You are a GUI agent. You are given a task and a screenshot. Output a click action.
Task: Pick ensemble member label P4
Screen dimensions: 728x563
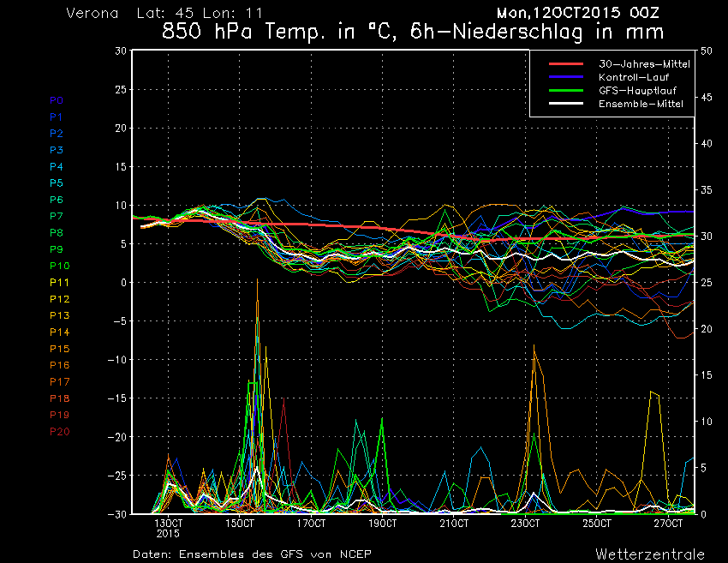tap(57, 166)
